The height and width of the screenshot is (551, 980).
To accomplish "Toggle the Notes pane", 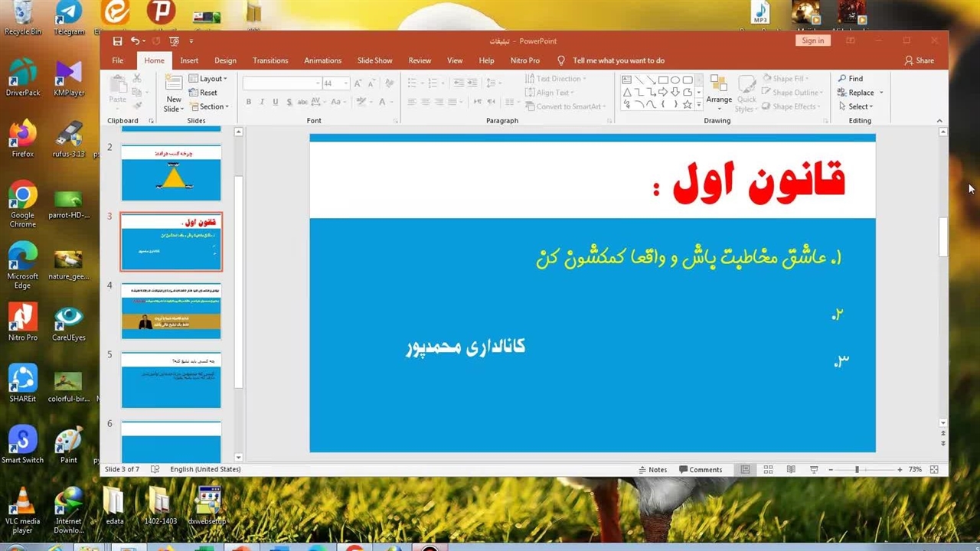I will tap(652, 470).
